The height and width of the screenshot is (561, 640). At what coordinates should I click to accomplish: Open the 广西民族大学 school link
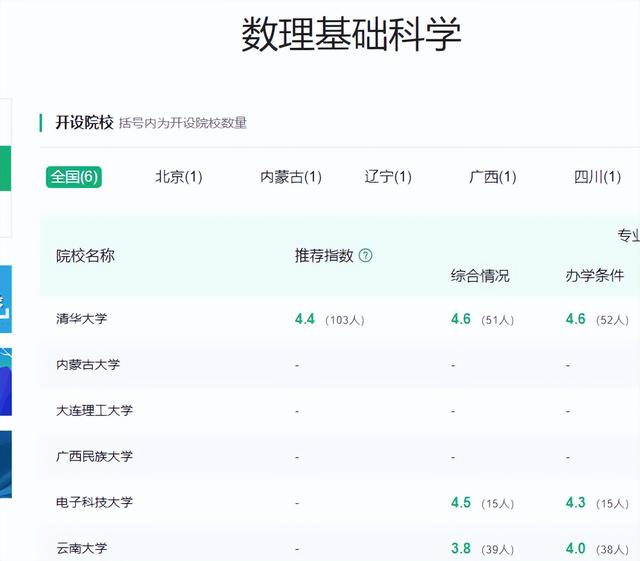[x=94, y=456]
